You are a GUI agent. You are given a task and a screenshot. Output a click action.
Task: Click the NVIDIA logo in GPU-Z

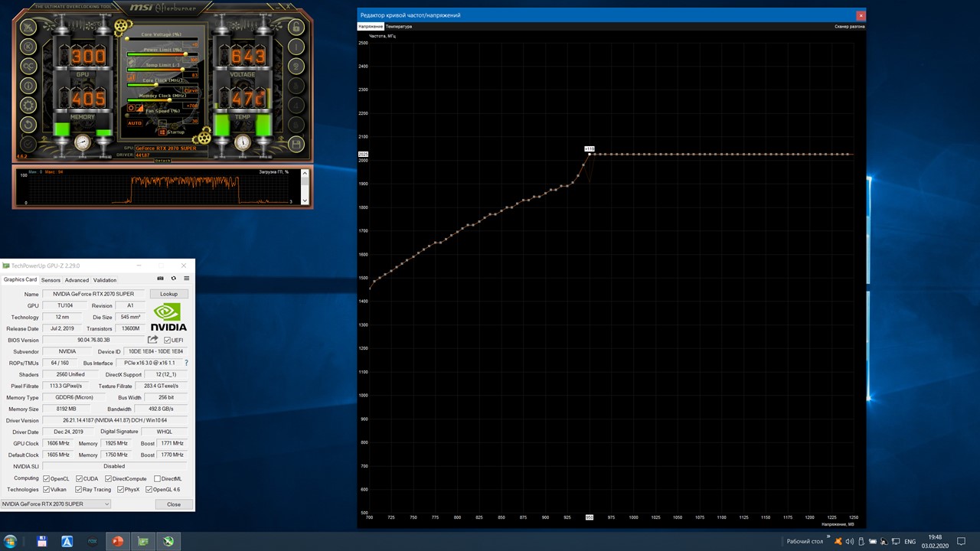(x=168, y=317)
